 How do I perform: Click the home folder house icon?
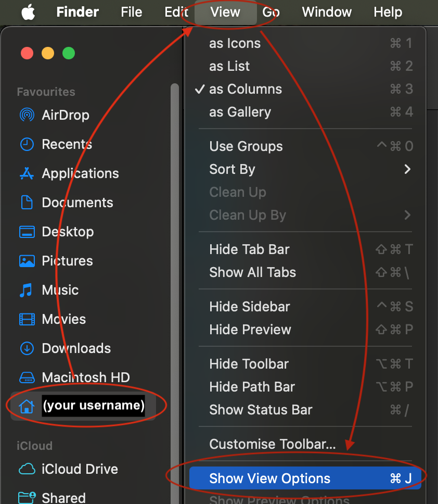27,406
